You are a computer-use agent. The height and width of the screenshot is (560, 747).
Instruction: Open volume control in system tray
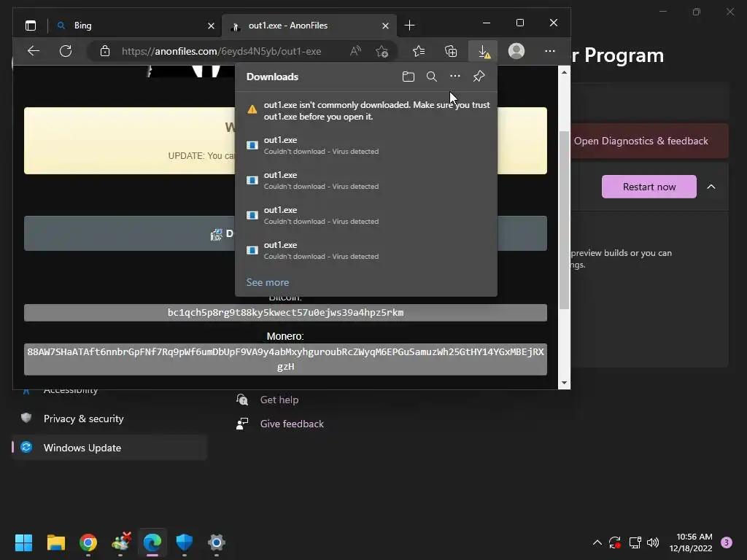tap(653, 542)
